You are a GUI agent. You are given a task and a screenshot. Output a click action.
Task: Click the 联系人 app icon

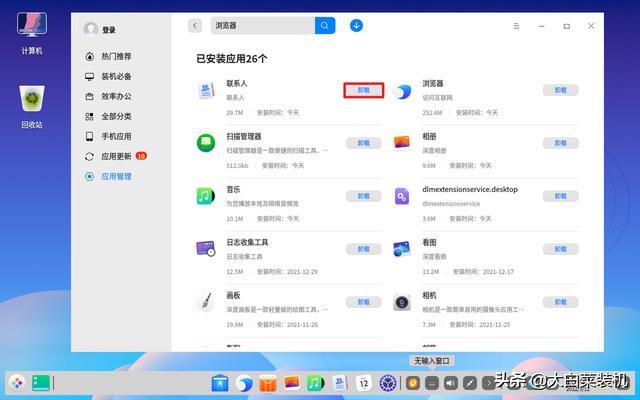pos(206,90)
